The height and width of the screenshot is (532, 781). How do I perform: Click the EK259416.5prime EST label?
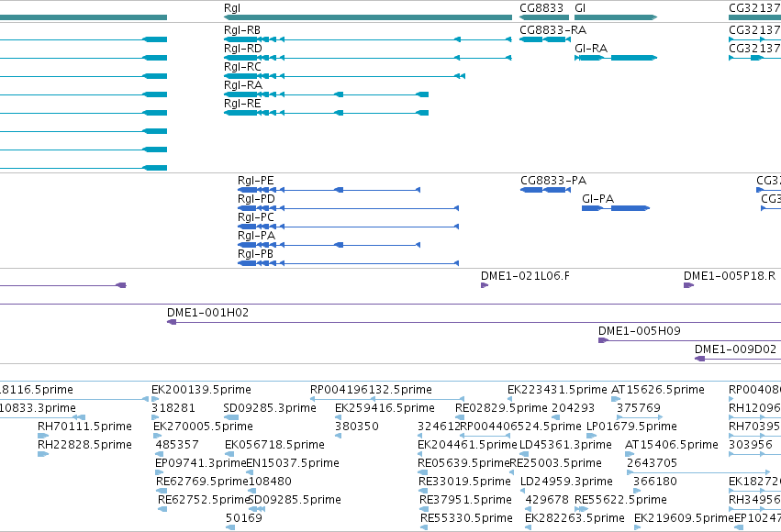(x=385, y=408)
